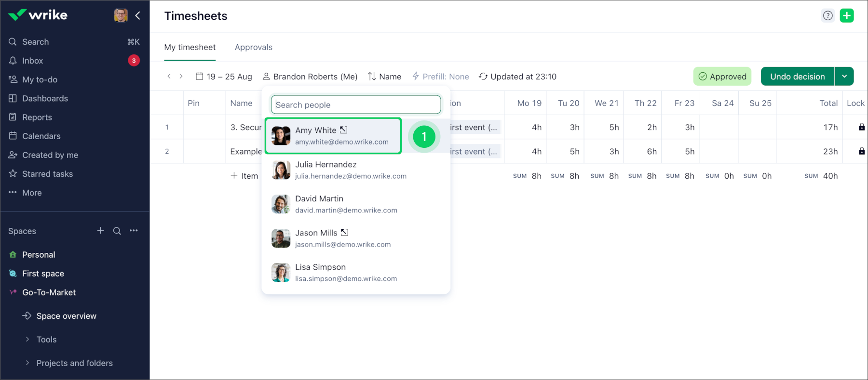
Task: Click the Approved status badge
Action: coord(722,77)
